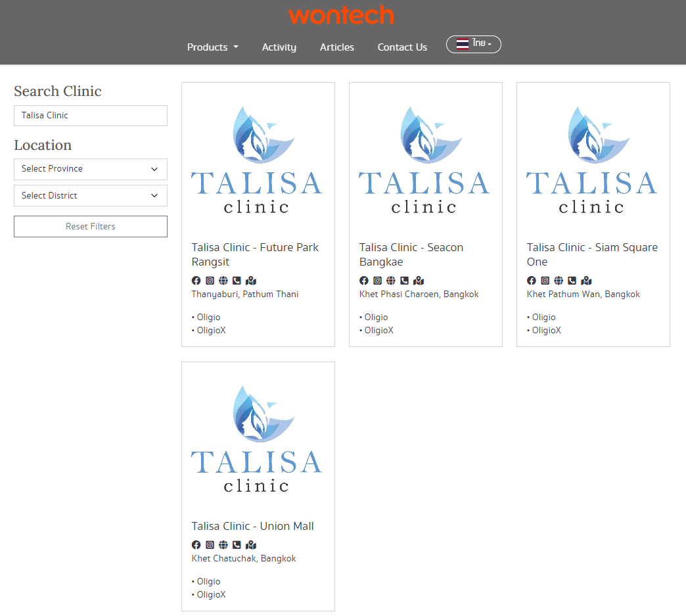Open the Thai language selector

[x=473, y=44]
